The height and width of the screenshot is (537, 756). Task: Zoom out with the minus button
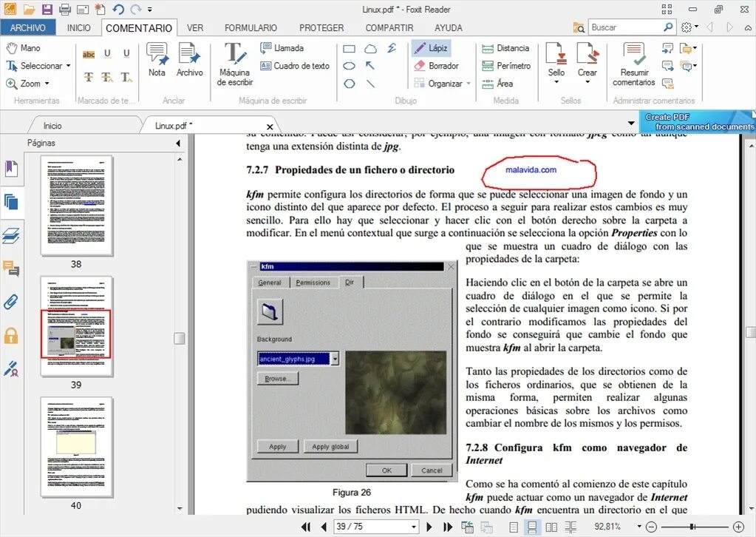651,527
